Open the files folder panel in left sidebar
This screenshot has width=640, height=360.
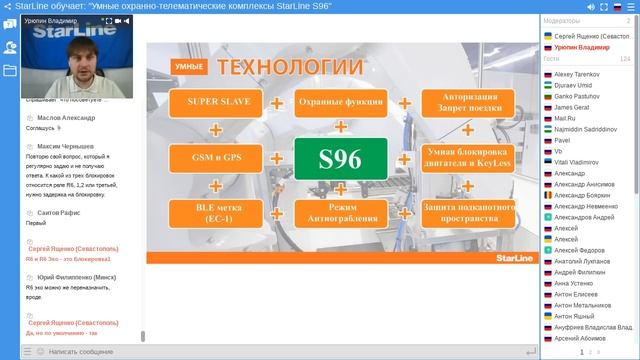click(10, 71)
